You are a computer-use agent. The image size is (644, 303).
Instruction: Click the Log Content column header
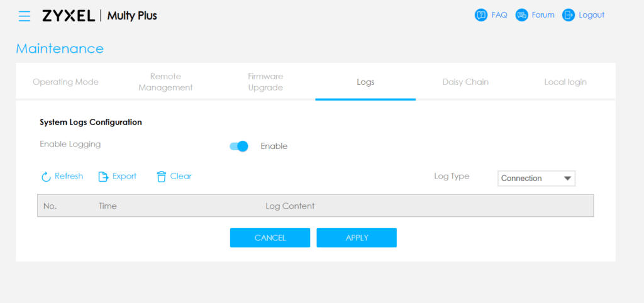tap(290, 206)
